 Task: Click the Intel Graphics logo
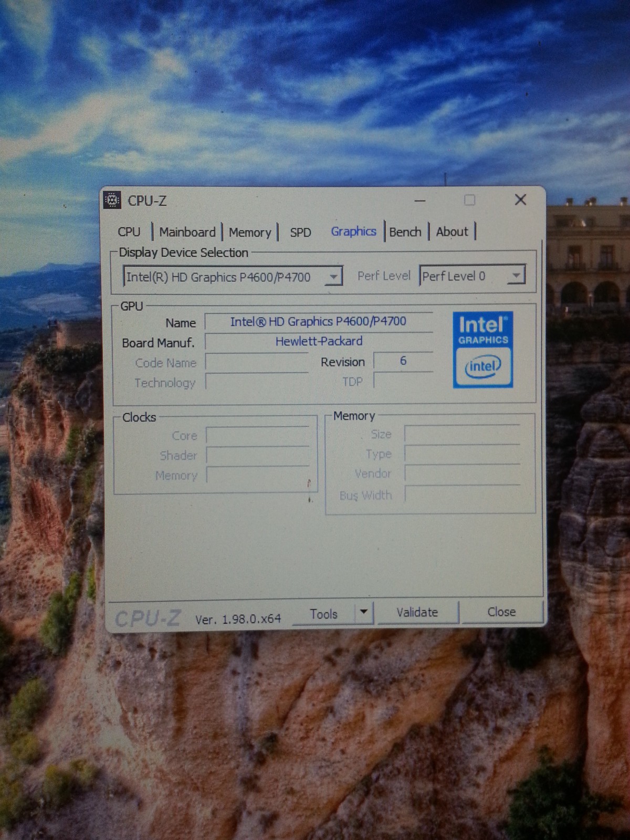click(x=482, y=350)
